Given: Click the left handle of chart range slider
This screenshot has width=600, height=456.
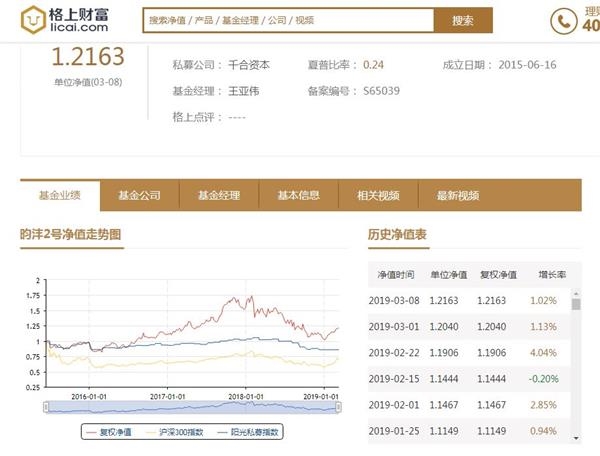Looking at the screenshot, I should (x=45, y=407).
